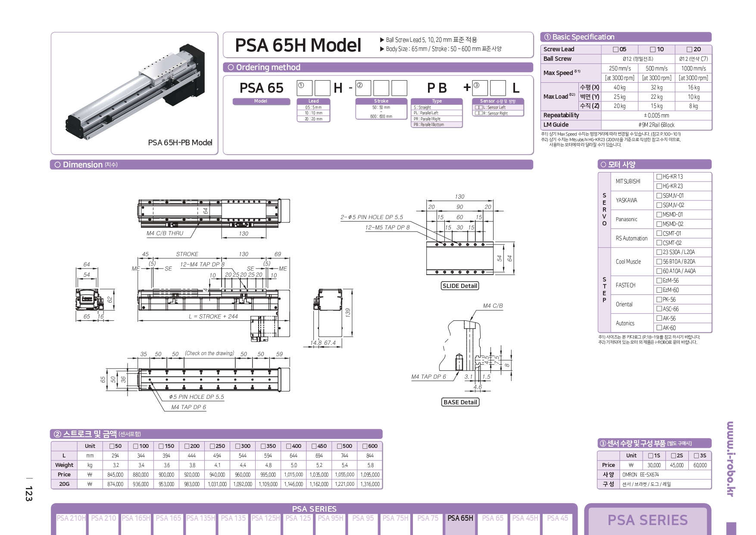Check the 1S sensor quantity box

click(x=650, y=456)
